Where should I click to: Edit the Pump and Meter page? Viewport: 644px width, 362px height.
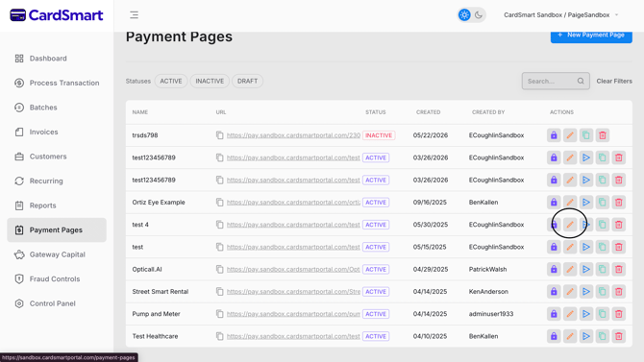[570, 314]
